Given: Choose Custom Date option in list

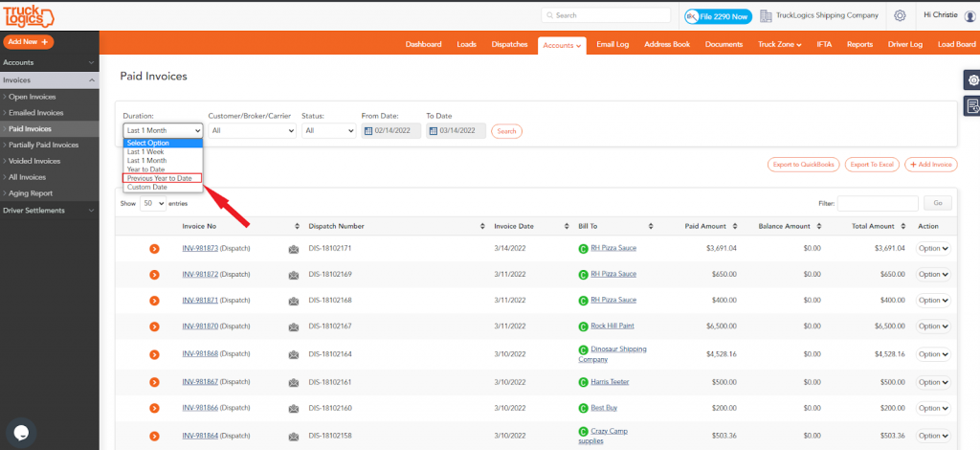Looking at the screenshot, I should tap(163, 187).
